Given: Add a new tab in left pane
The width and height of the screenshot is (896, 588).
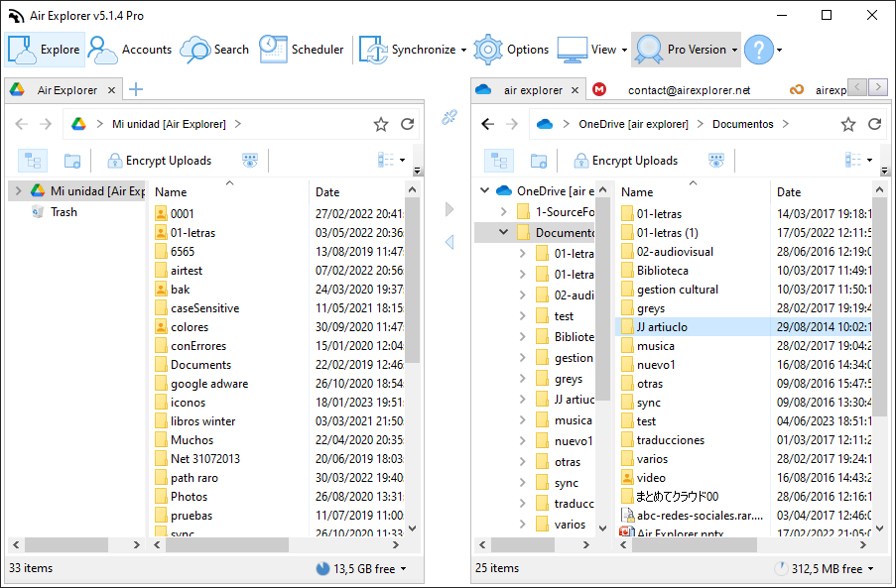Looking at the screenshot, I should click(x=135, y=89).
